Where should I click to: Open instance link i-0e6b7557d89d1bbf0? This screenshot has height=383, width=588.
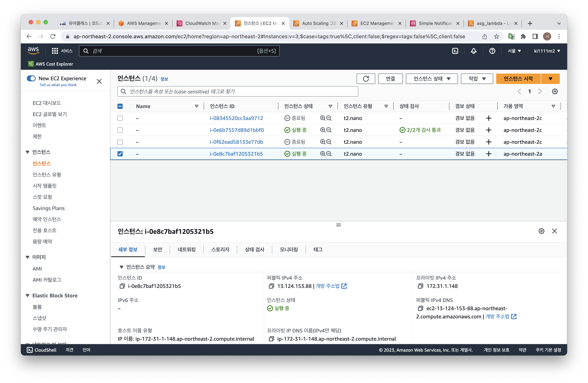237,130
